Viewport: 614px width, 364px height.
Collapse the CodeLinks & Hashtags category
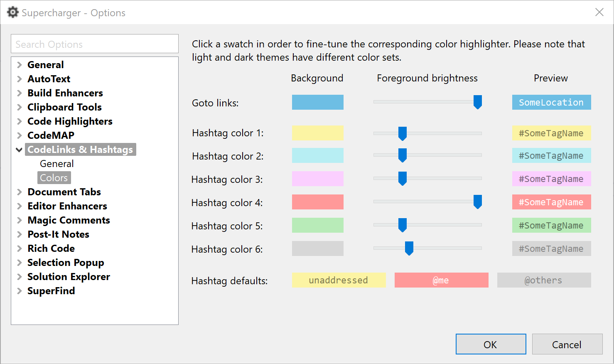click(19, 150)
